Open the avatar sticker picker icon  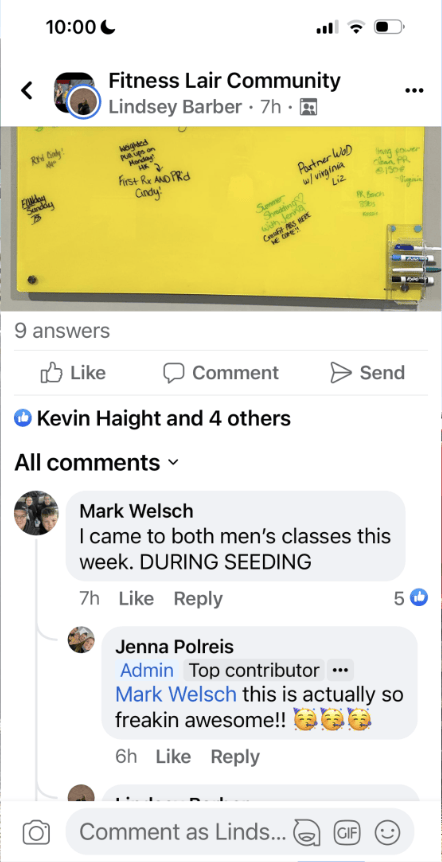click(x=308, y=833)
